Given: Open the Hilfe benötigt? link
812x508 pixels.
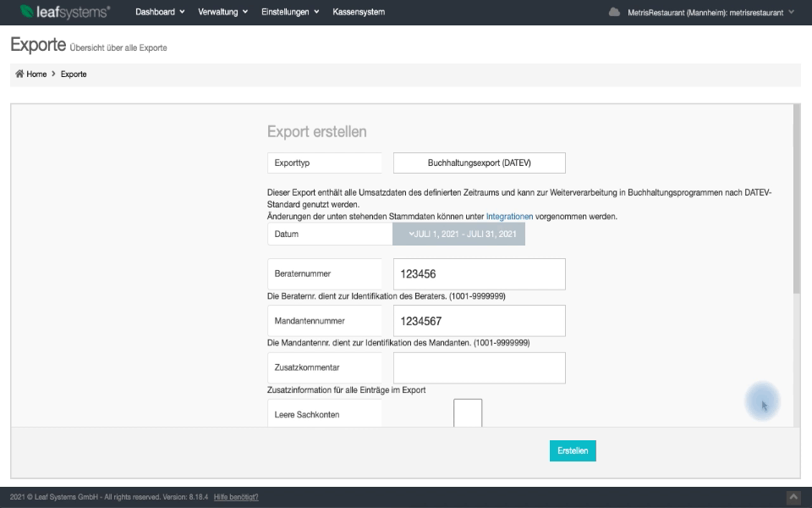Looking at the screenshot, I should coord(236,497).
